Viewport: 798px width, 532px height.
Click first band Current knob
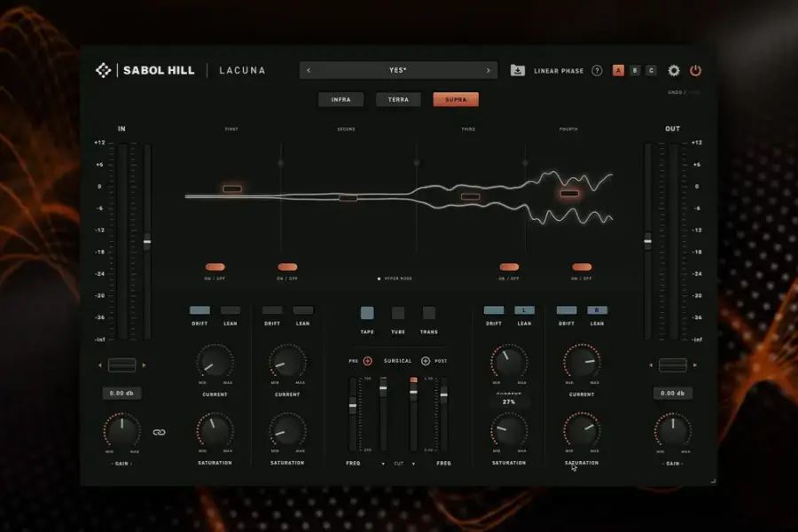(215, 363)
